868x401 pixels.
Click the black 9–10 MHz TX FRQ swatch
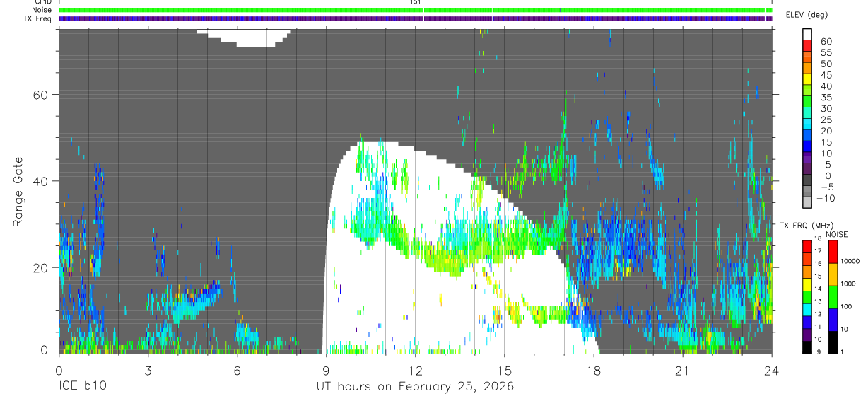(x=807, y=348)
